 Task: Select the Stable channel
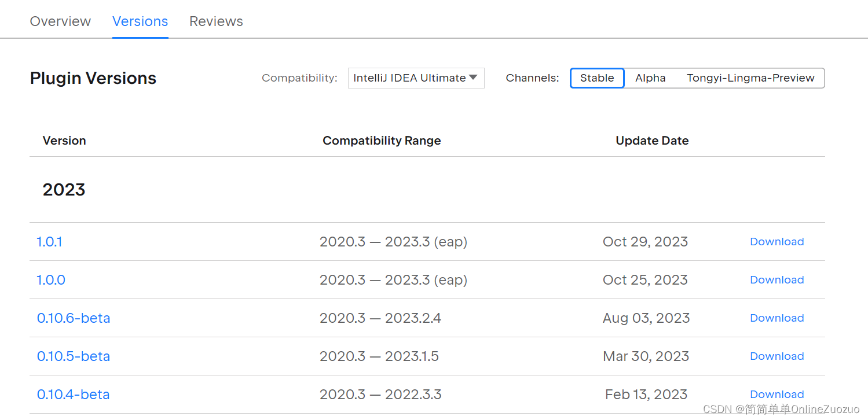tap(597, 78)
